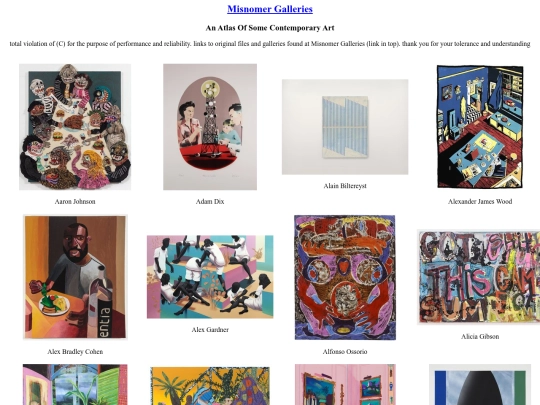This screenshot has height=405, width=540.
Task: Click the Alex Bradley Cohen caption
Action: (75, 352)
